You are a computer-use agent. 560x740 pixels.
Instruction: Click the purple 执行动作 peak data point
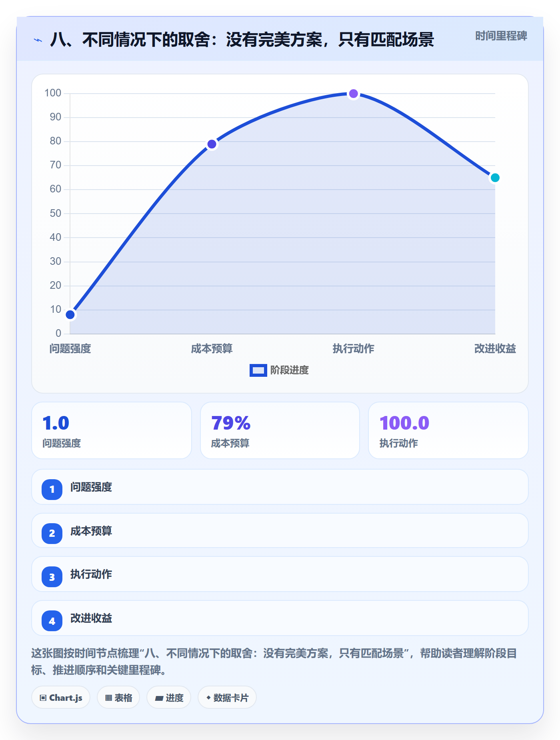click(354, 94)
